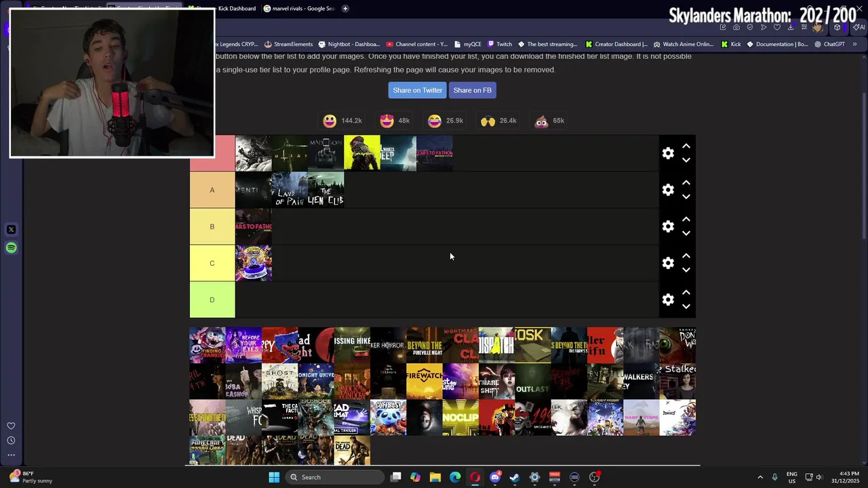React with the heart-eyes emoji (48k)
Screen dimensions: 868x488
(x=387, y=121)
